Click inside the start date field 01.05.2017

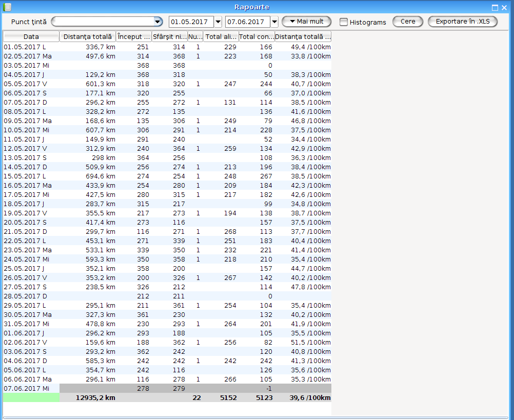191,22
